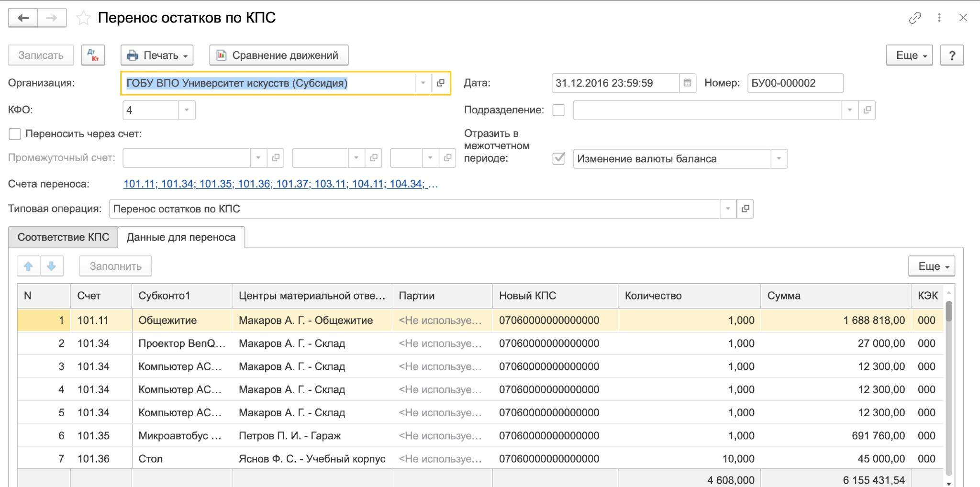The image size is (980, 487).
Task: Open first Промежуточный счет item
Action: (x=276, y=158)
